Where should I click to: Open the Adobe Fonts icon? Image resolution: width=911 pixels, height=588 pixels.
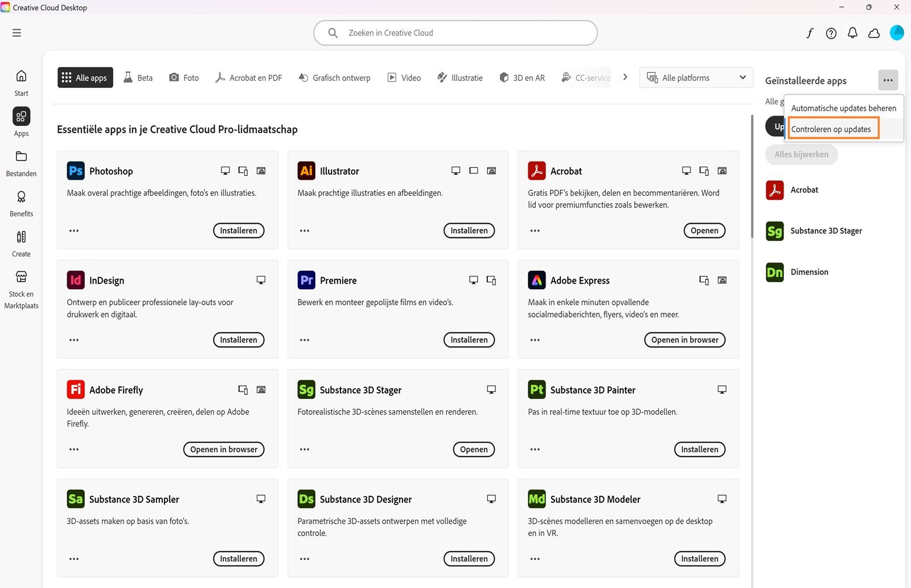tap(809, 32)
